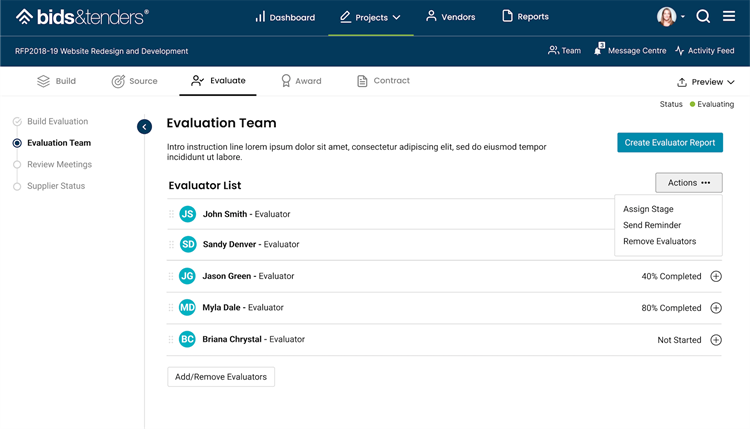Open the Preview dropdown
The width and height of the screenshot is (750, 429).
(706, 82)
